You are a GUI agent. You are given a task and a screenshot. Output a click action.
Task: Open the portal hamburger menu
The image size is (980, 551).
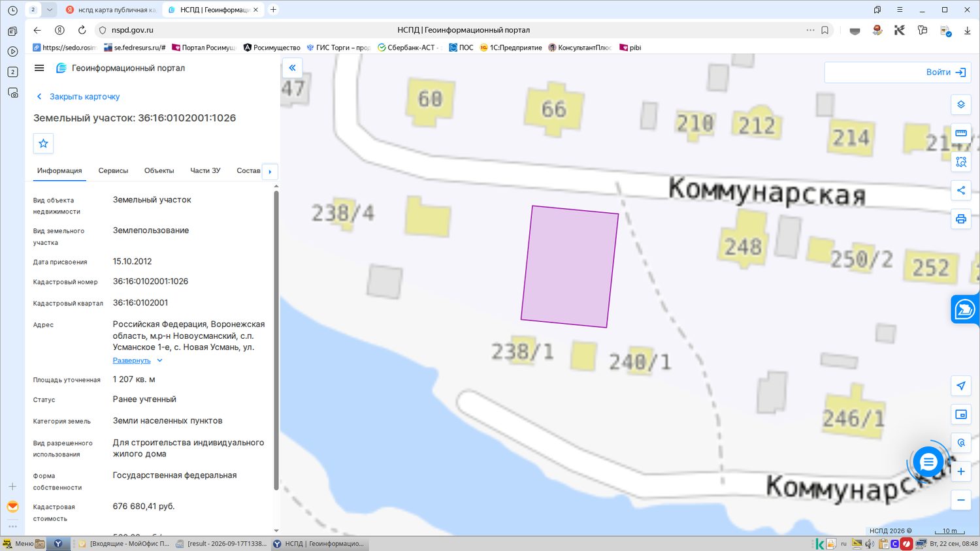[39, 68]
